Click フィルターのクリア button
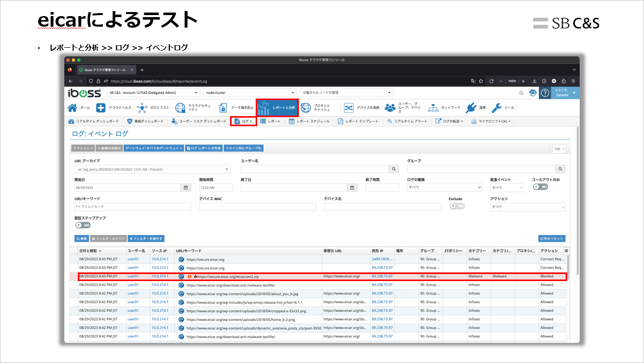Screen dimensions: 644x363 pos(108,239)
